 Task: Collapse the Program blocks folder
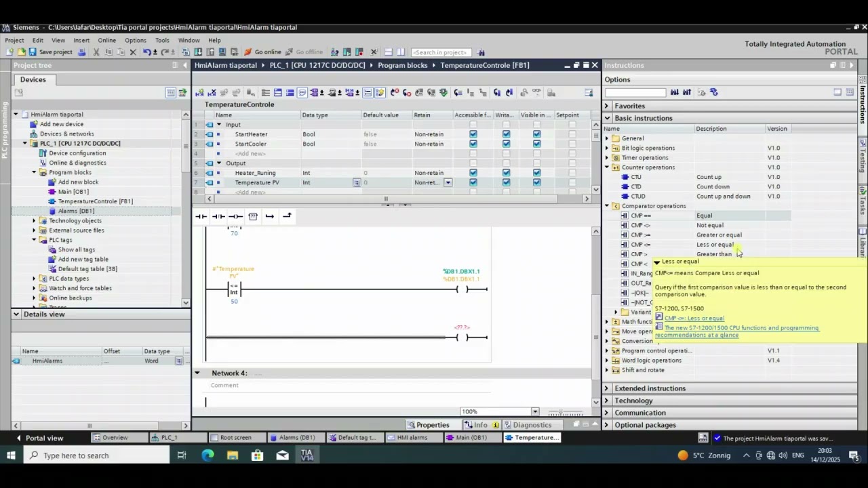click(x=34, y=172)
